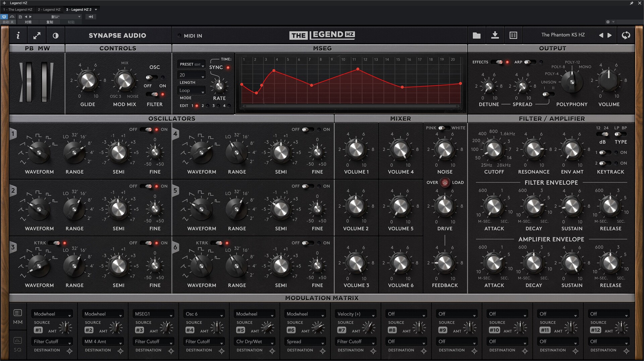Screen dimensions: 644x361
Task: Toggle MSEG TIME SYNC button
Action: [228, 67]
